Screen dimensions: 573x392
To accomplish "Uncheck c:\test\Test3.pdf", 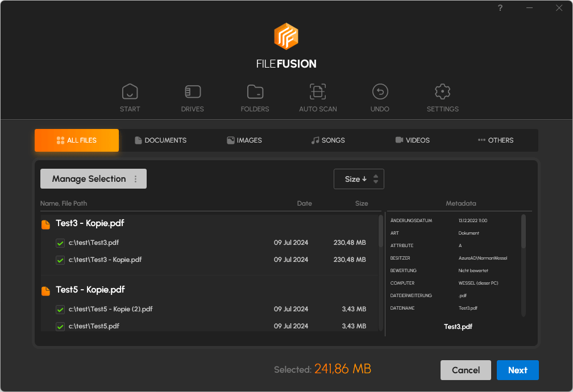I will pos(60,243).
